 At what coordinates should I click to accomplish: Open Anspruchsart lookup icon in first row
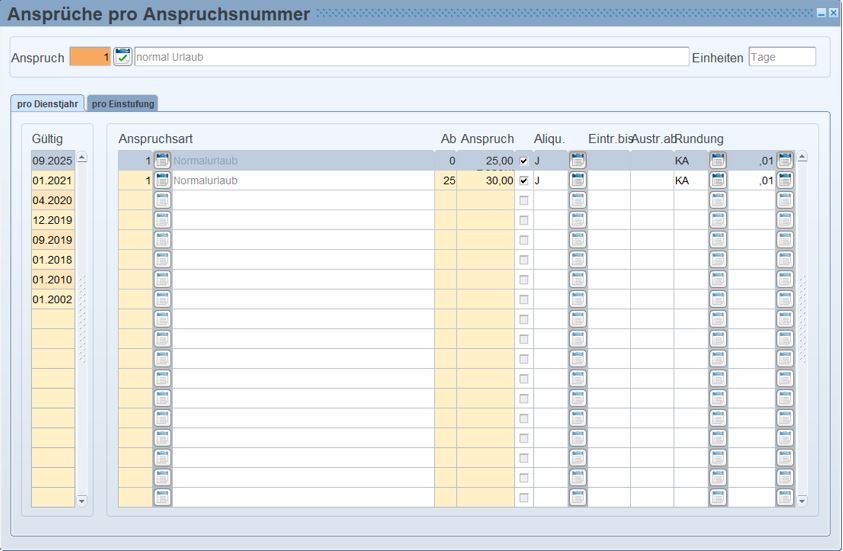click(162, 160)
